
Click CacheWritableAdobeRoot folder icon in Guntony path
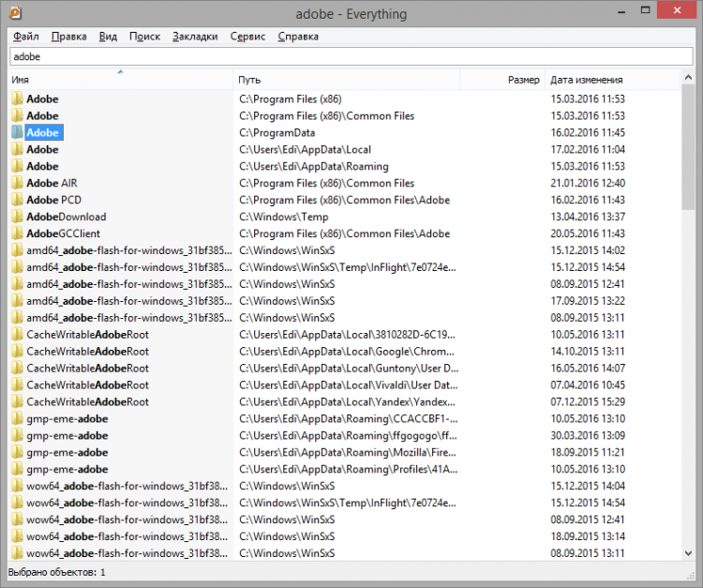point(17,368)
